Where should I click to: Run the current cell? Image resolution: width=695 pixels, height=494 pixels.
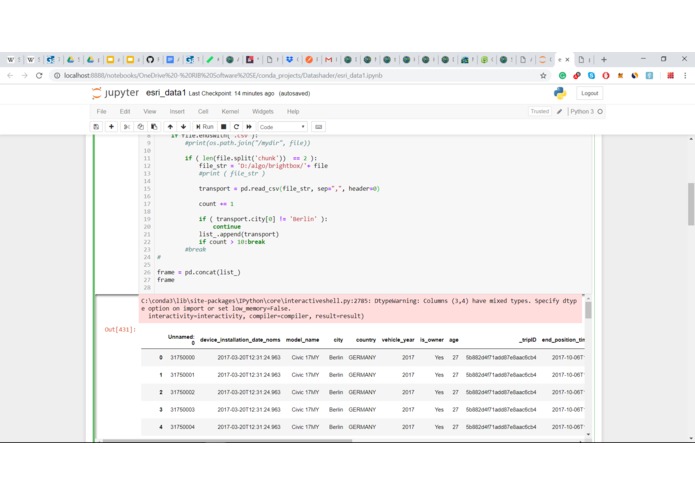click(x=204, y=127)
